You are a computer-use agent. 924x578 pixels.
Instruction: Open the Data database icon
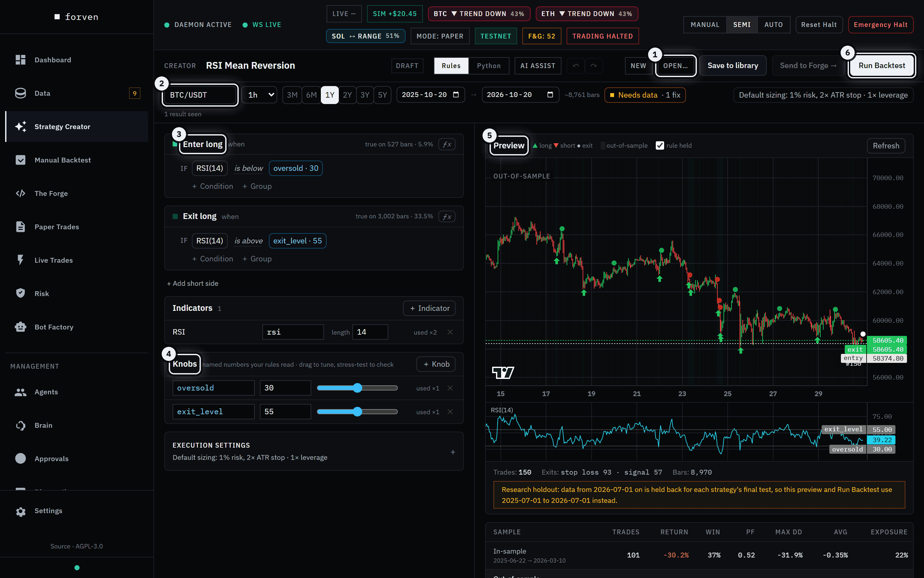(x=20, y=93)
